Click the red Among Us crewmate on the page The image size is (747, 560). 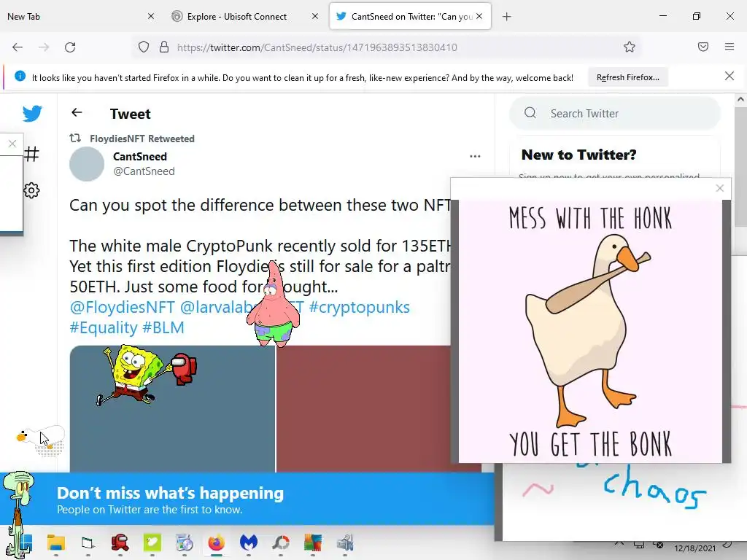[x=184, y=367]
